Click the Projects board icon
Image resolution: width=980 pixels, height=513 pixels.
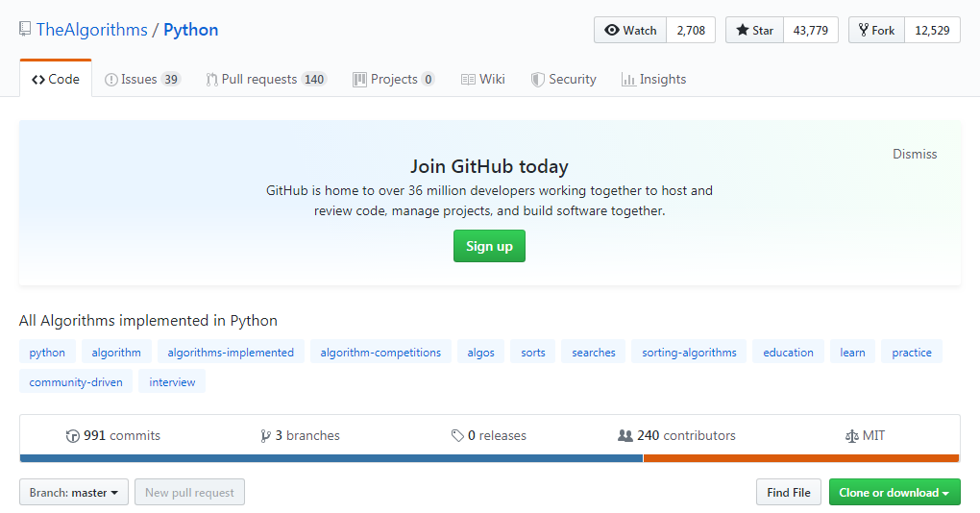pos(359,80)
